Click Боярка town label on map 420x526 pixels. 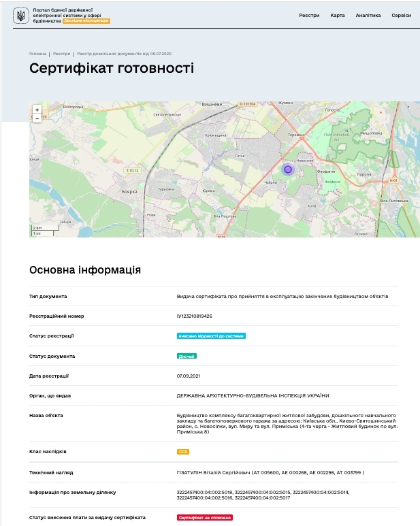coord(129,191)
